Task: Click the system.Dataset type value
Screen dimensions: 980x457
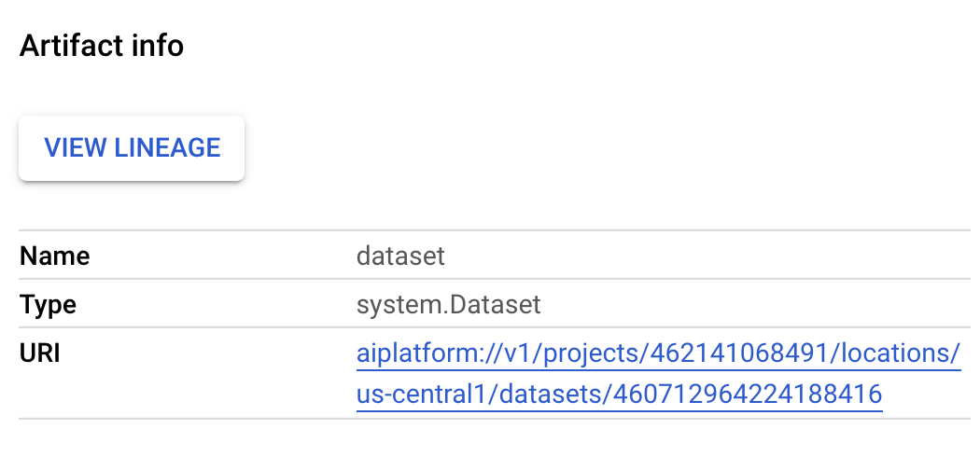Action: coord(449,304)
